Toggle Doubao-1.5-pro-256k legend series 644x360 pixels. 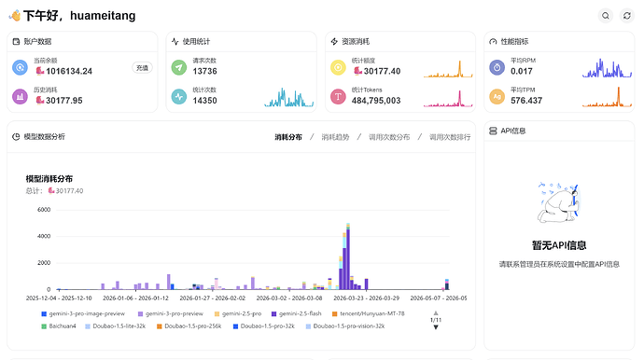coord(189,326)
